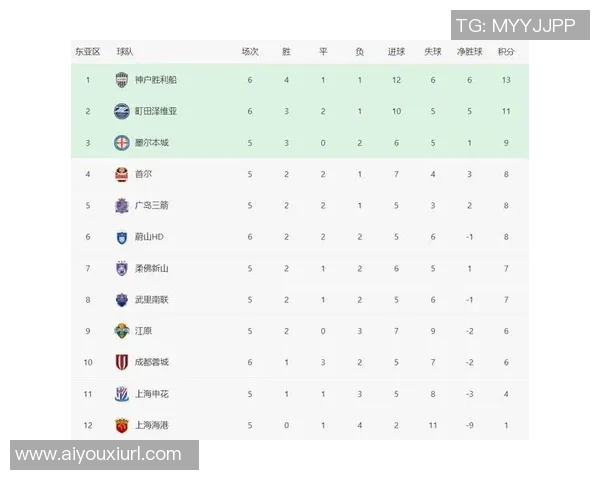Click the 江原 club badge
Screen dimensions: 600x480
coord(121,331)
